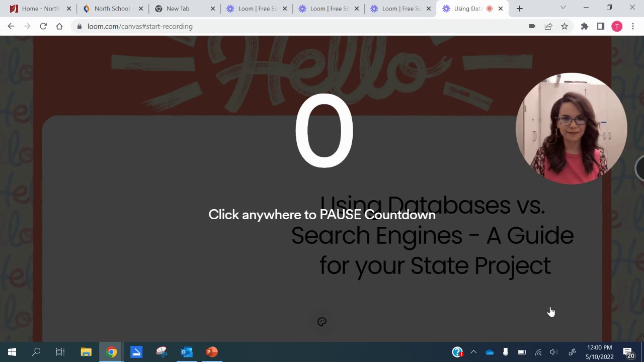Click the palette icon below the canvas

[x=322, y=322]
